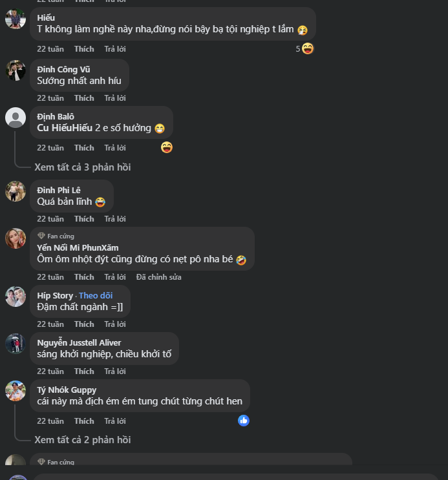448x480 pixels.
Task: Click Hiếu's profile avatar
Action: 16,19
